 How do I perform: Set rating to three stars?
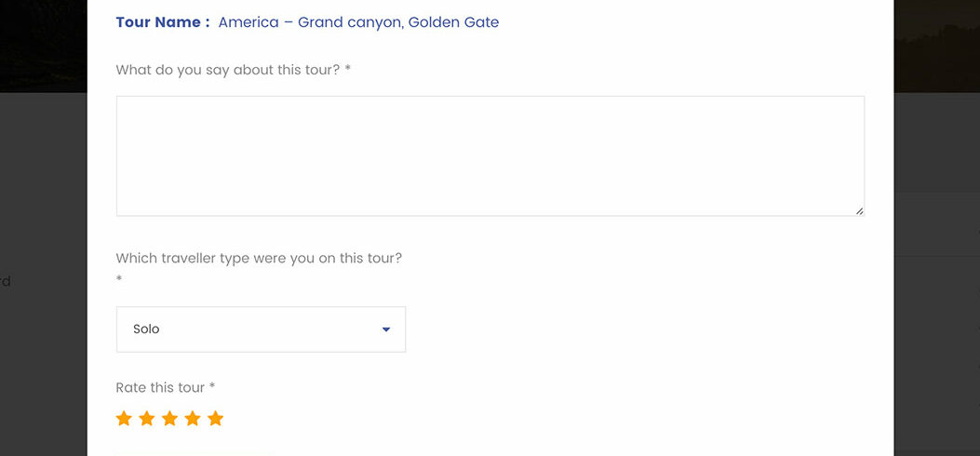click(x=169, y=419)
